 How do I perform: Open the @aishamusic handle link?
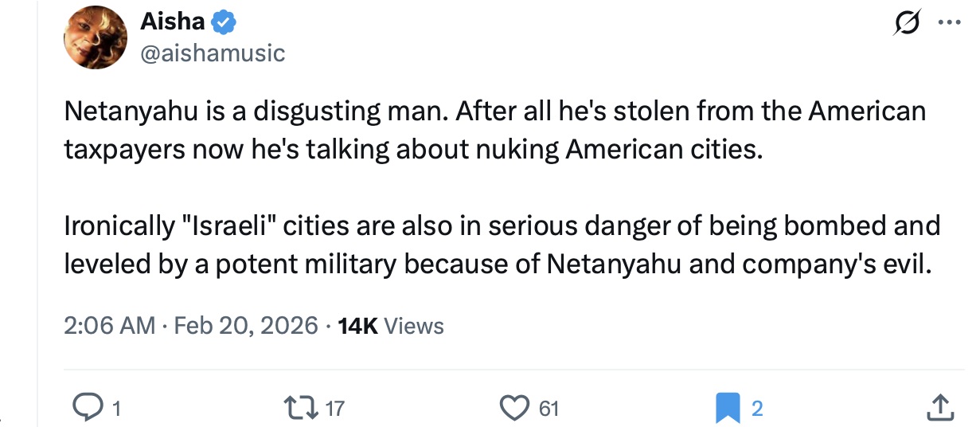pyautogui.click(x=213, y=53)
